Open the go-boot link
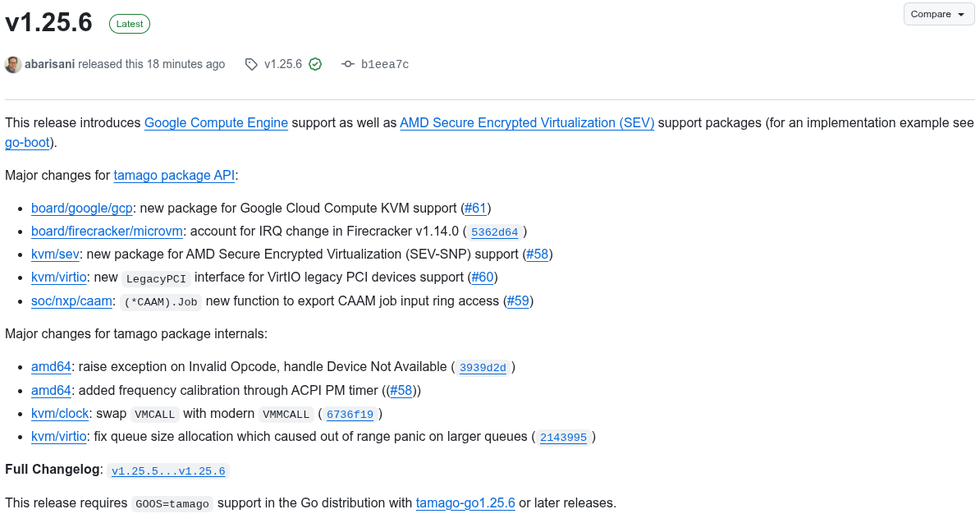Viewport: 980px width, 523px height. (28, 142)
